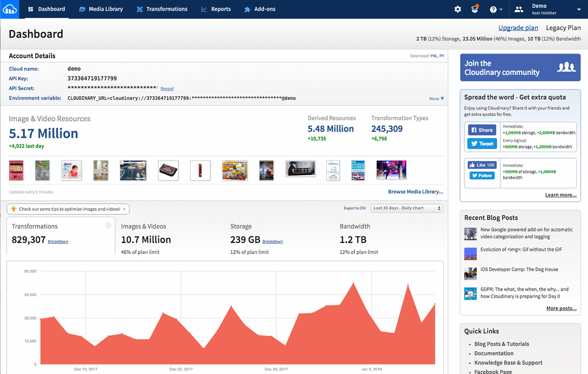The width and height of the screenshot is (588, 374).
Task: Open the Last 30 days Daily chart dropdown
Action: coord(407,208)
